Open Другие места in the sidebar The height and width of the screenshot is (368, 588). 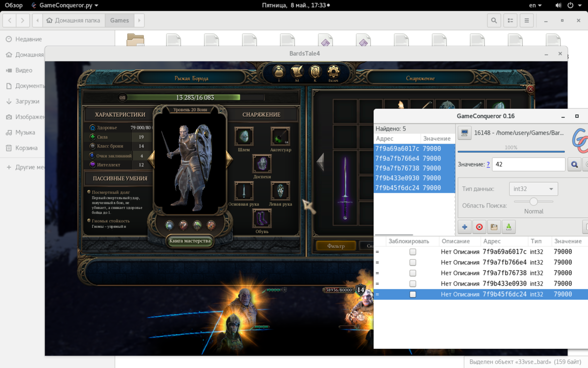click(x=24, y=167)
